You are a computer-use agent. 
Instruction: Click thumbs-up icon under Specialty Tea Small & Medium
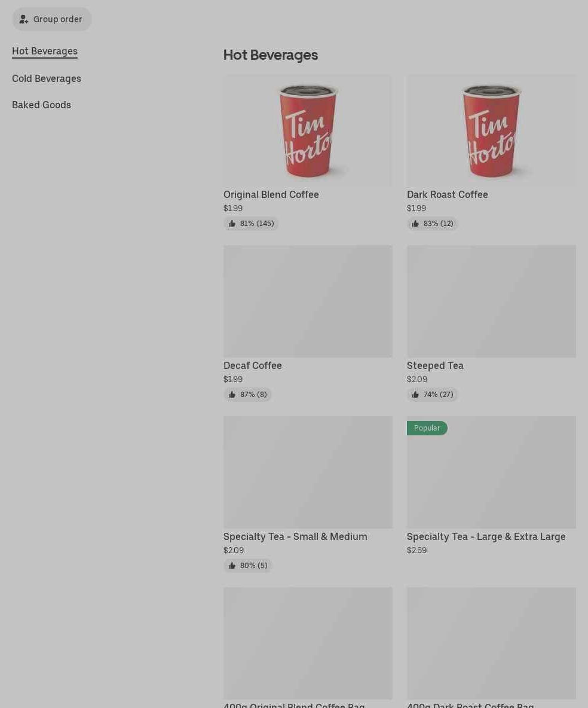232,566
